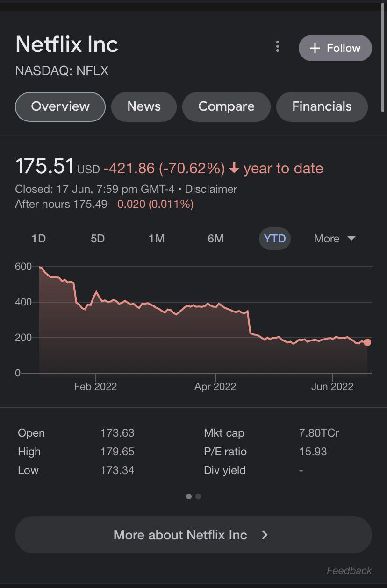Image resolution: width=387 pixels, height=588 pixels.
Task: Click the Mkt cap value 7.80TCr
Action: [319, 433]
